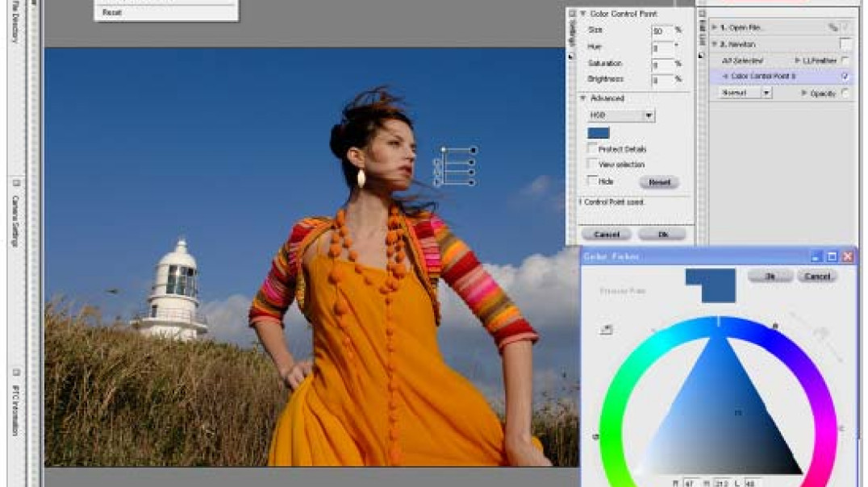
Task: Uncheck the Color Control Point 8 checkbox
Action: (845, 76)
